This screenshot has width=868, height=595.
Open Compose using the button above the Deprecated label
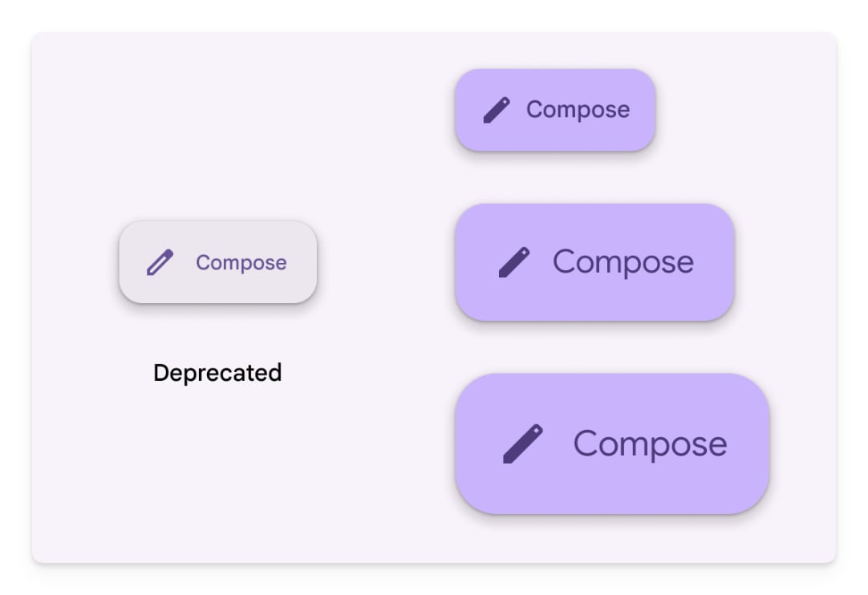218,261
